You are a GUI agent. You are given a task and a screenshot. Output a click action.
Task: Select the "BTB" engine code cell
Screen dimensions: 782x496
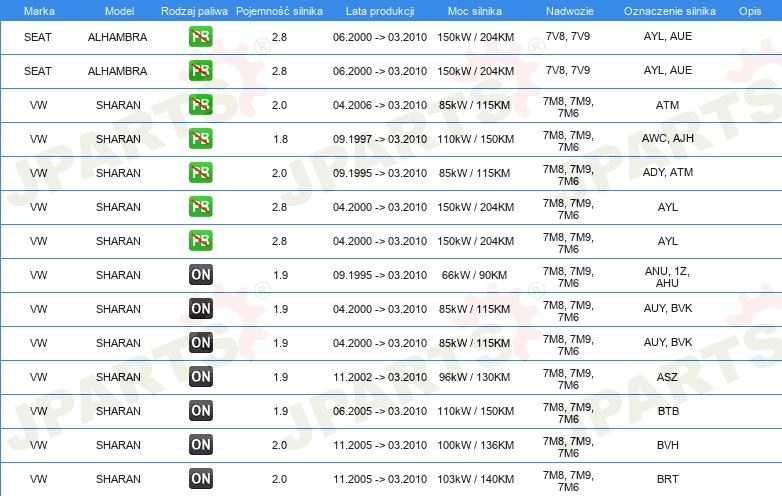[668, 411]
